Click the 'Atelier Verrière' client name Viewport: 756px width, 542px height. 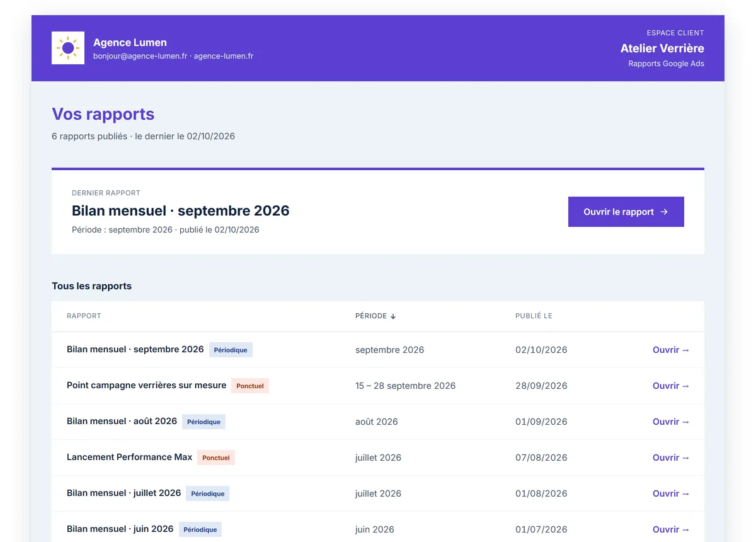(x=662, y=49)
